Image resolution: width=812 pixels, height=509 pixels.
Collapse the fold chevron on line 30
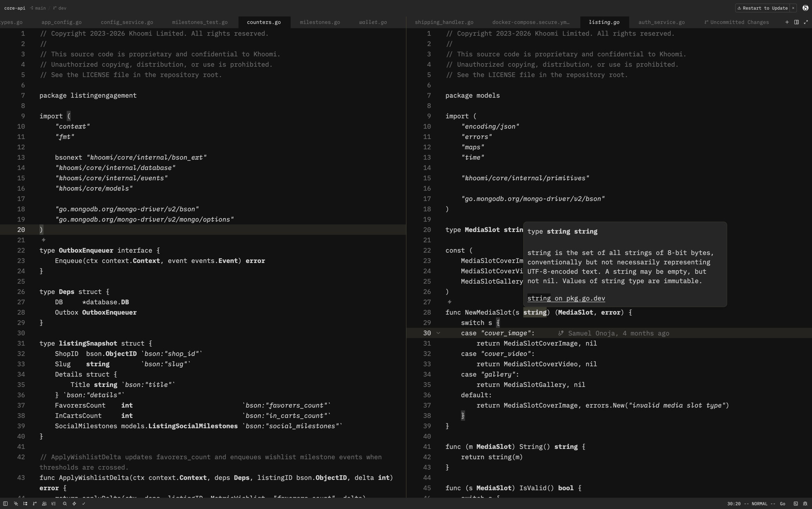[x=438, y=333]
